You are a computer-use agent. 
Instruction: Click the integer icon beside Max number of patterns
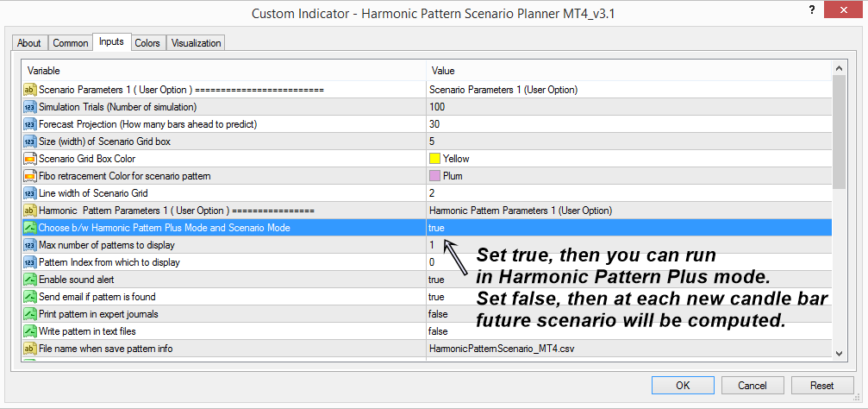tap(29, 245)
